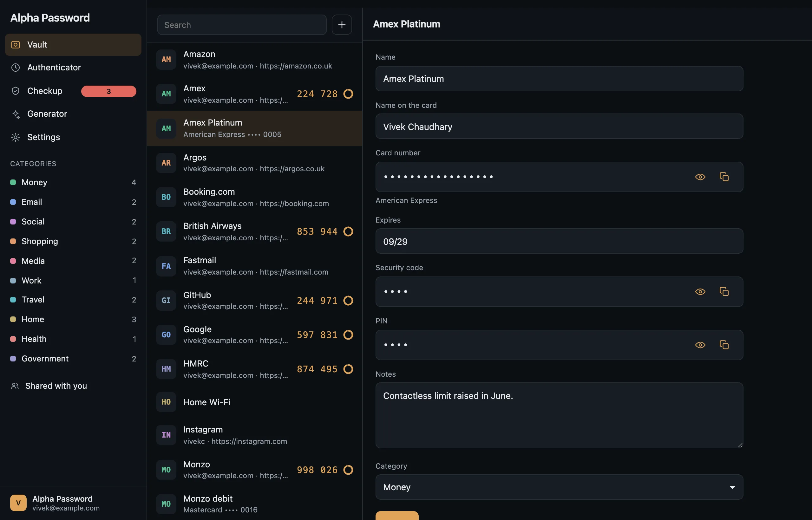The height and width of the screenshot is (520, 812).
Task: Click the IN avatar for Instagram
Action: [x=166, y=435]
